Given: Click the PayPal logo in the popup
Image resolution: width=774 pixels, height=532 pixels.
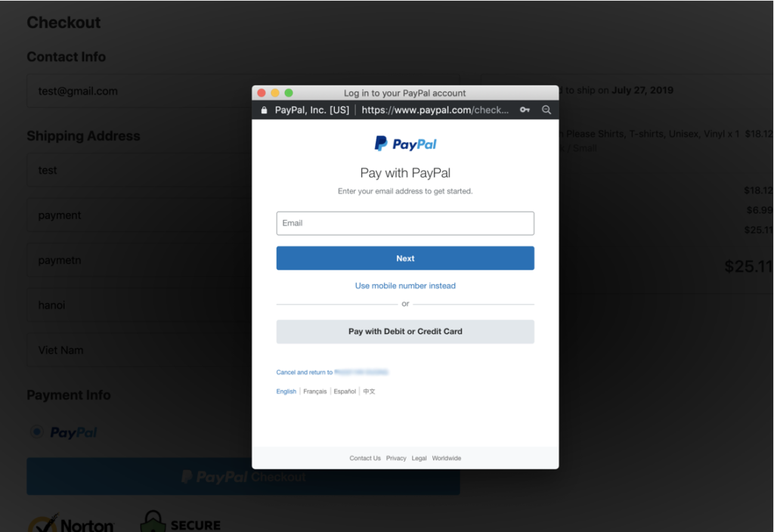Looking at the screenshot, I should tap(405, 144).
